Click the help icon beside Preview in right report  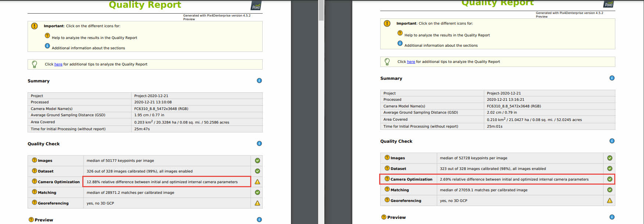384,217
